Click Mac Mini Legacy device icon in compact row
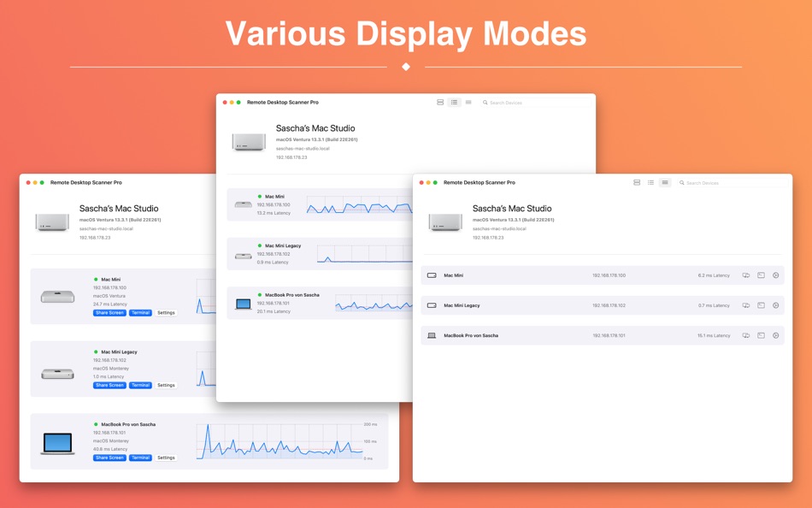 tap(432, 305)
